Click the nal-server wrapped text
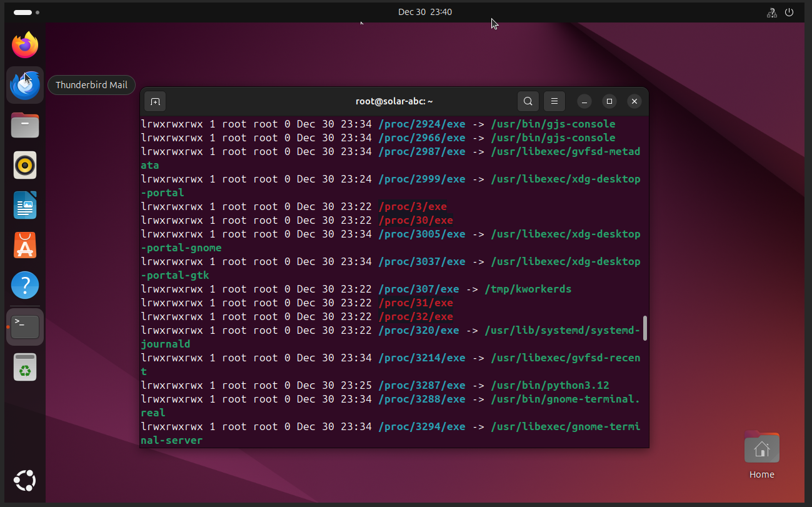The height and width of the screenshot is (507, 812). click(172, 440)
